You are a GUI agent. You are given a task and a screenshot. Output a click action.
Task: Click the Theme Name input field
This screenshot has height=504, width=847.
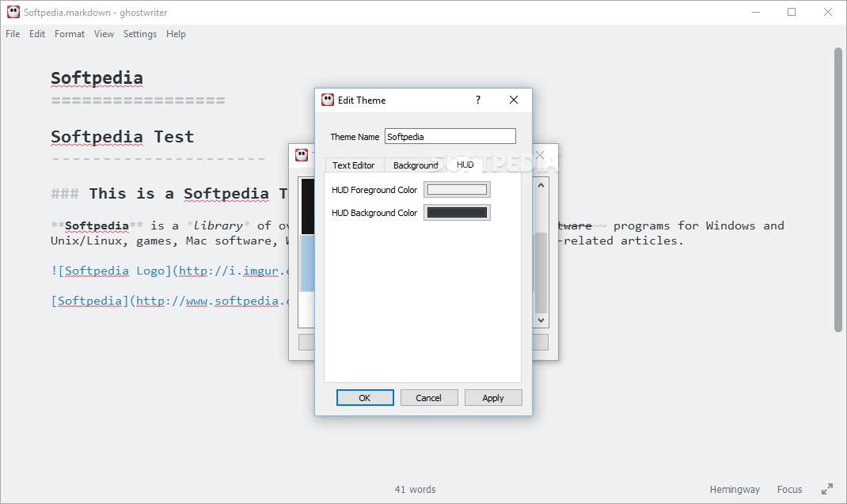[450, 137]
